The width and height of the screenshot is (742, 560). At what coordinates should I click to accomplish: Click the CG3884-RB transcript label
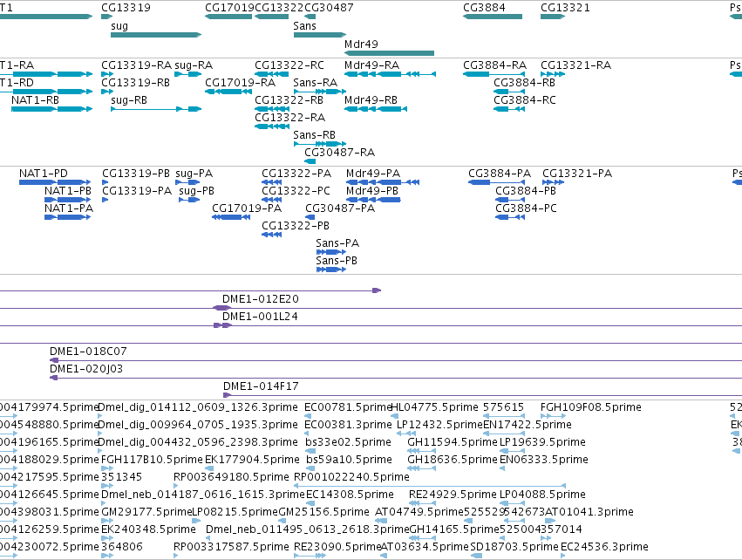tap(524, 83)
